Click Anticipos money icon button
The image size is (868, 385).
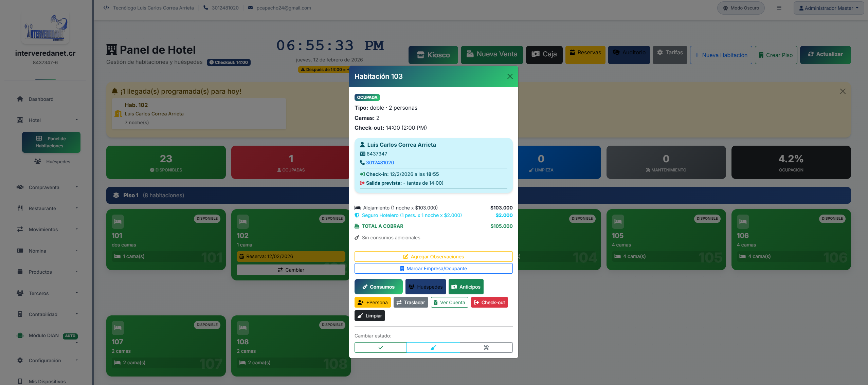(x=466, y=287)
